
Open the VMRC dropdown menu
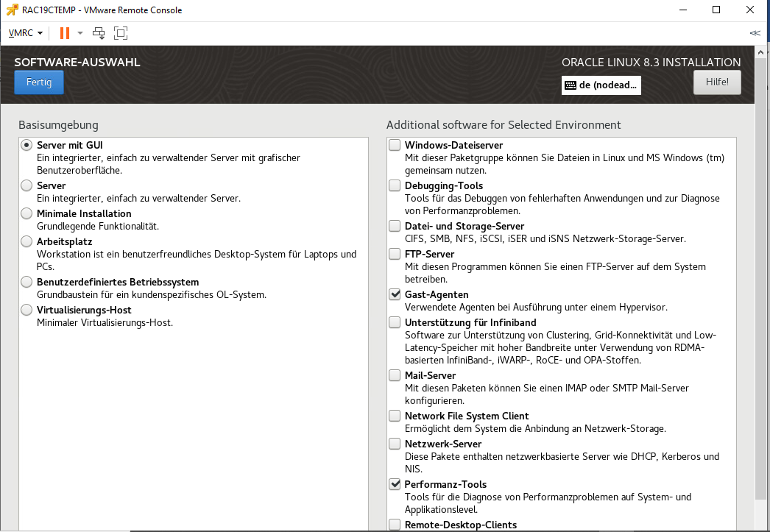[26, 33]
